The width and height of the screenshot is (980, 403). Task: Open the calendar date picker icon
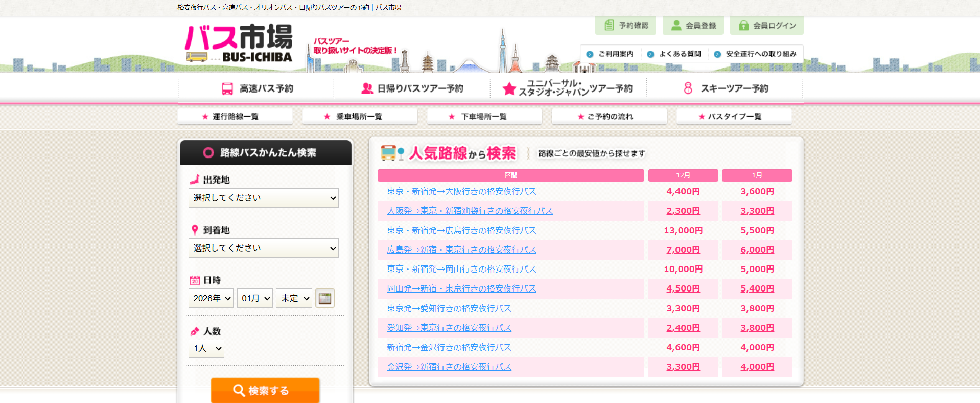pos(324,298)
